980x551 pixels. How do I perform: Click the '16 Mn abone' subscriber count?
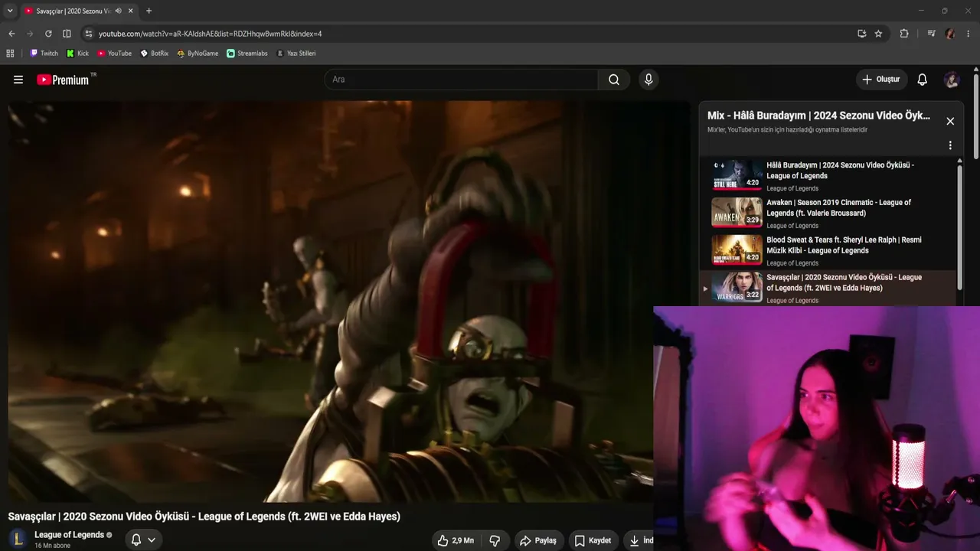tap(52, 546)
